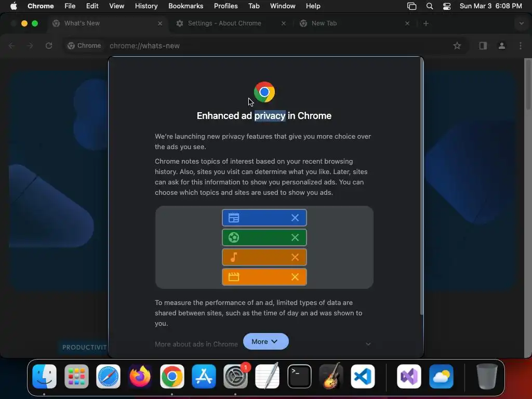
Task: Toggle the Chrome side panel
Action: [x=483, y=46]
